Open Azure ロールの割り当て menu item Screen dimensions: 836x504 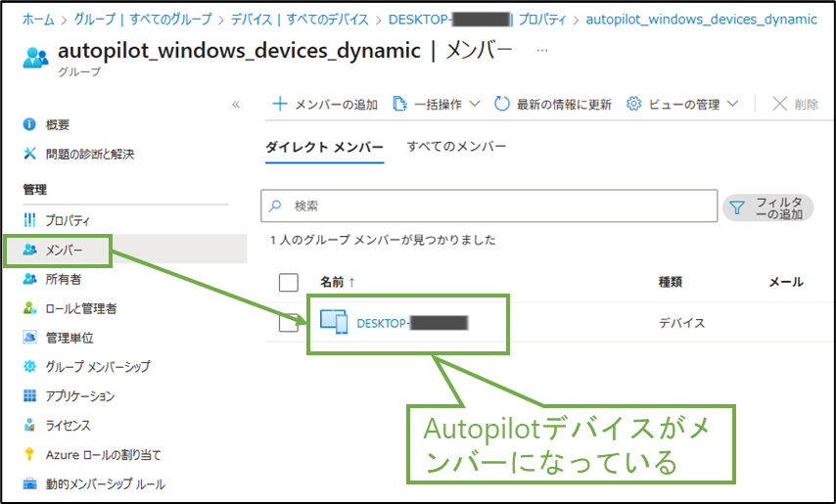104,455
